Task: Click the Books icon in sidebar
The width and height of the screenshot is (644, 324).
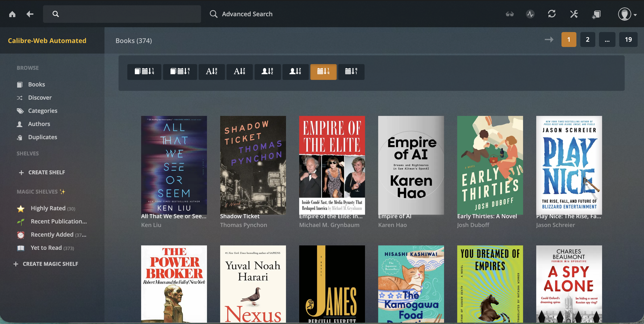Action: coord(20,85)
